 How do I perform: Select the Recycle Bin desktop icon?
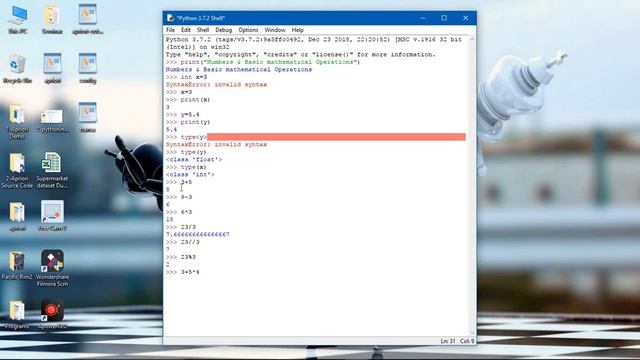tap(17, 69)
